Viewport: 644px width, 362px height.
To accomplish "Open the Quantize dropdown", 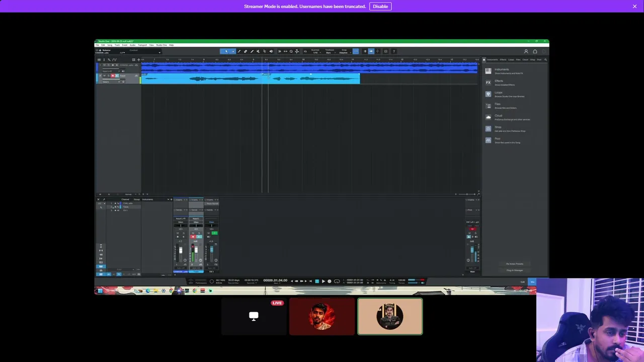I will [x=315, y=51].
